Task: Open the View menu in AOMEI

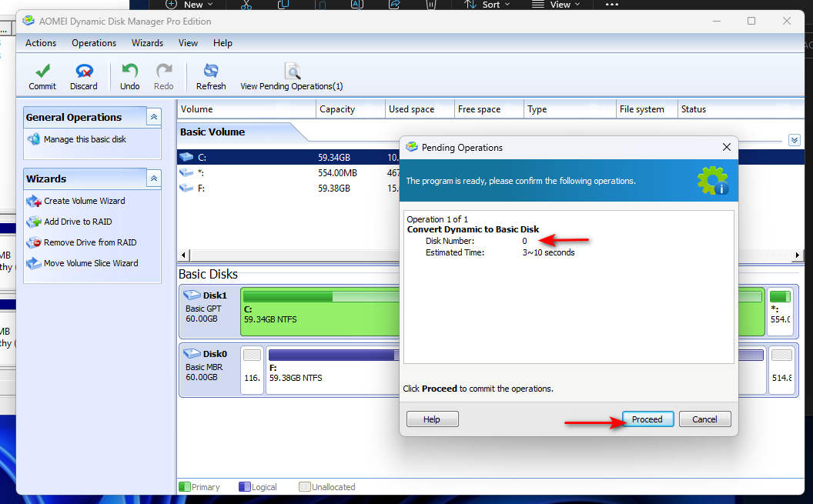Action: [188, 43]
